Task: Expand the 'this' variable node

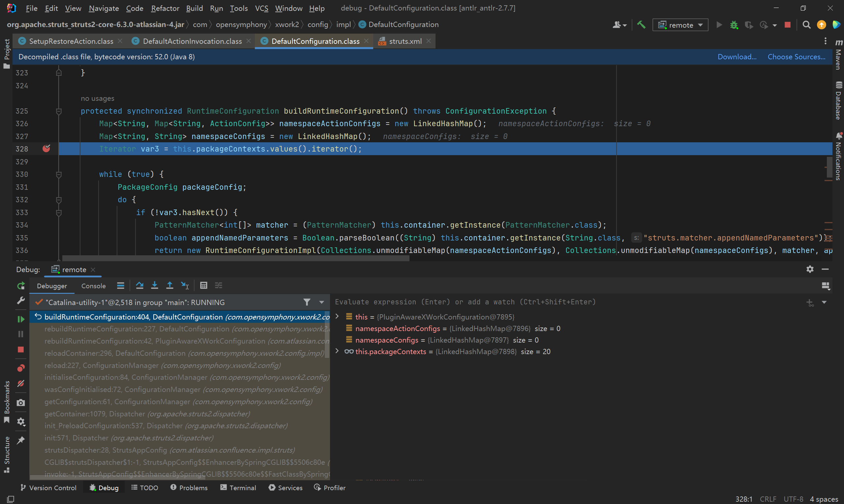Action: (337, 317)
